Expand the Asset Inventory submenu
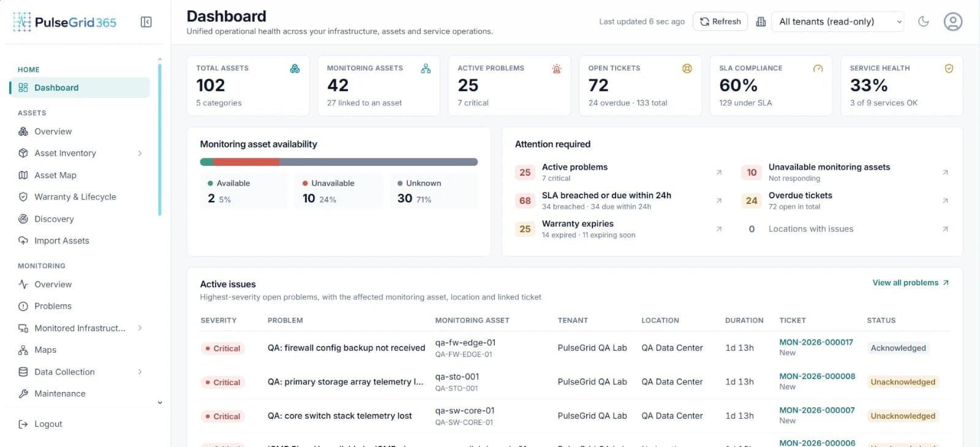Viewport: 980px width, 447px height. click(x=140, y=153)
